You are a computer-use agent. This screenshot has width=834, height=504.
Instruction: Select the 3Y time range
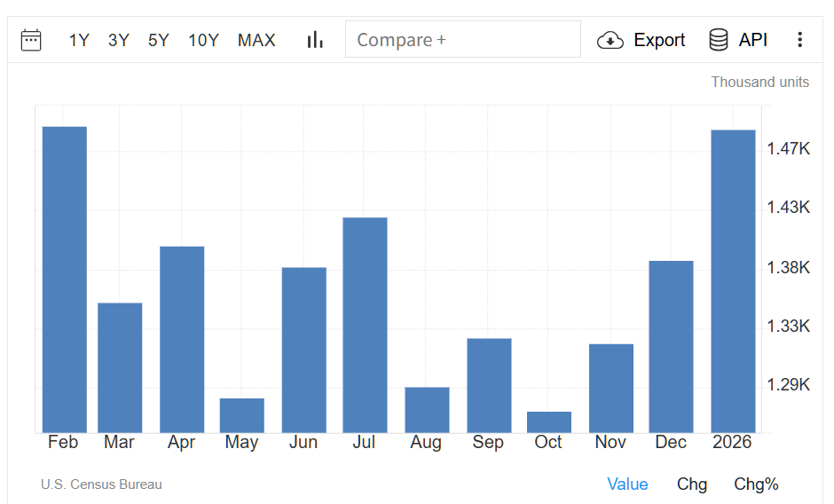point(119,40)
